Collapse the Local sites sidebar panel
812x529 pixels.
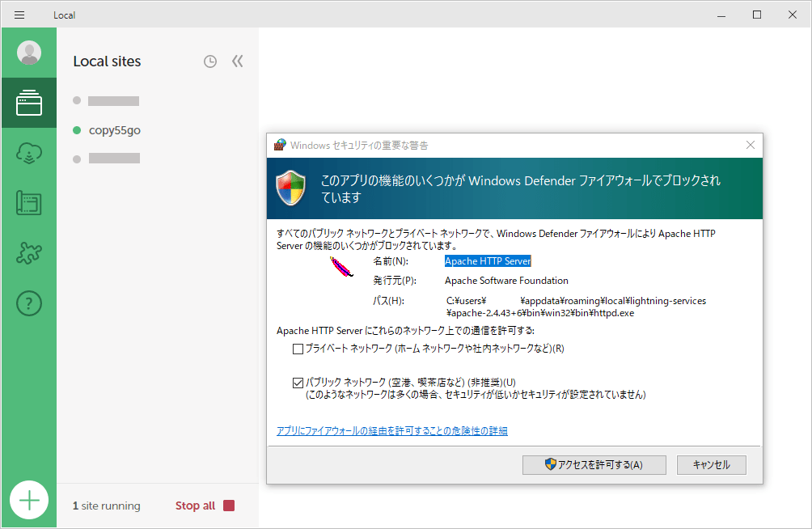tap(237, 61)
